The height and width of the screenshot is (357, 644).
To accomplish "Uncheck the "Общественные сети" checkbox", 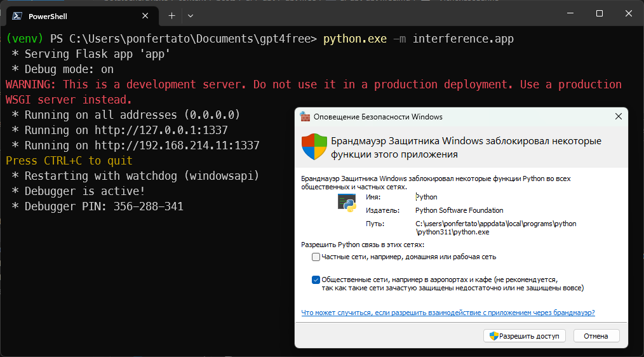I will (316, 280).
